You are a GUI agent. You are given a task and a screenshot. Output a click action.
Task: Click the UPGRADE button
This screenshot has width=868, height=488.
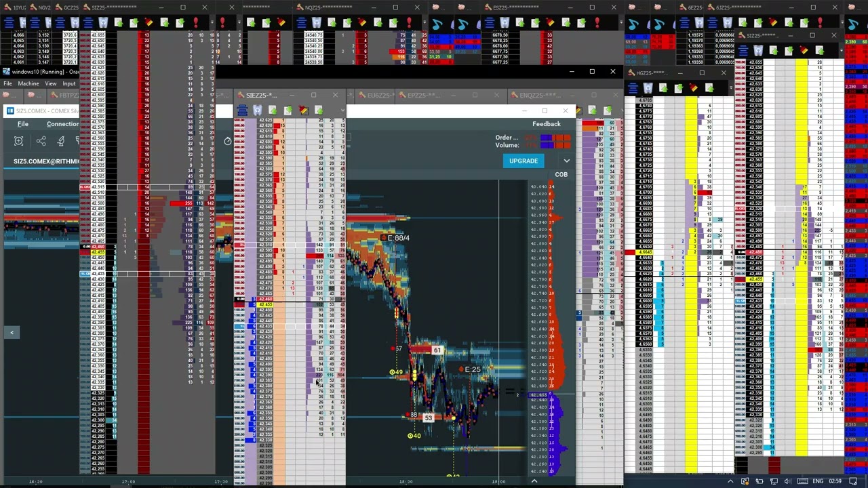coord(524,161)
